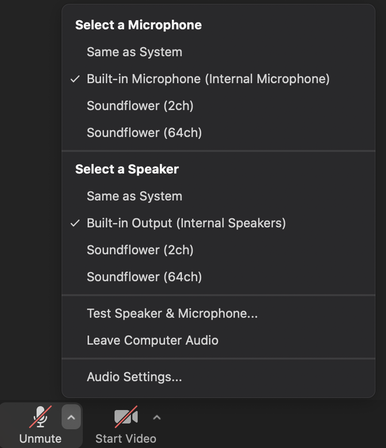Collapse the audio options chevron beside Unmute
This screenshot has width=386, height=448.
tap(71, 417)
